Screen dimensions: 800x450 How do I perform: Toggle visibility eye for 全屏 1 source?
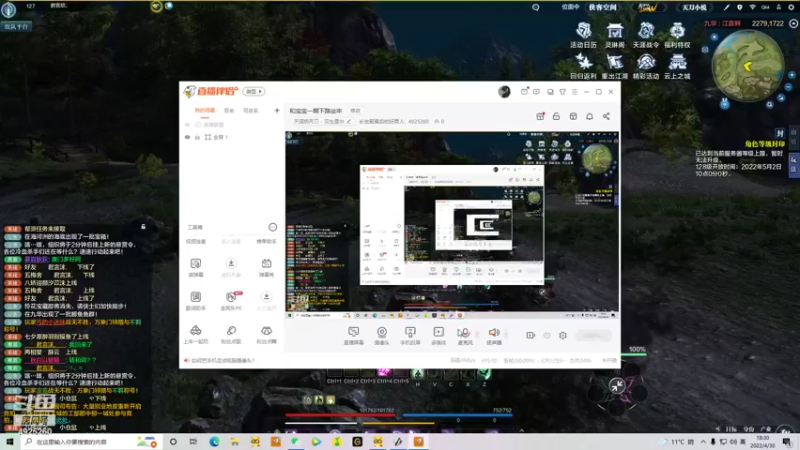click(x=187, y=137)
